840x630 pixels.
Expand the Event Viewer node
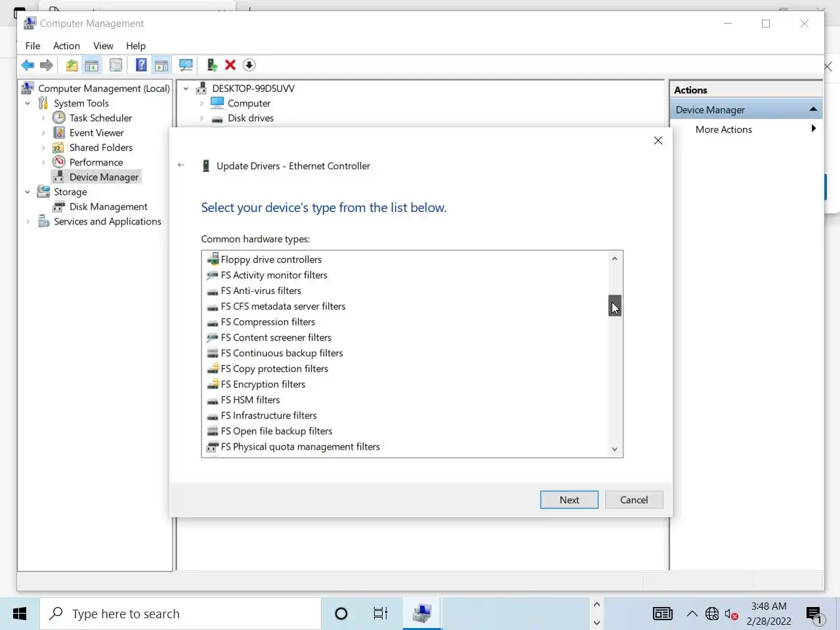[43, 133]
